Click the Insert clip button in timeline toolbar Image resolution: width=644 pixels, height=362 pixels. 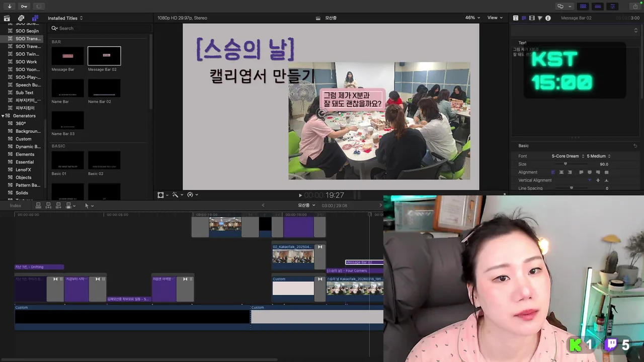48,205
